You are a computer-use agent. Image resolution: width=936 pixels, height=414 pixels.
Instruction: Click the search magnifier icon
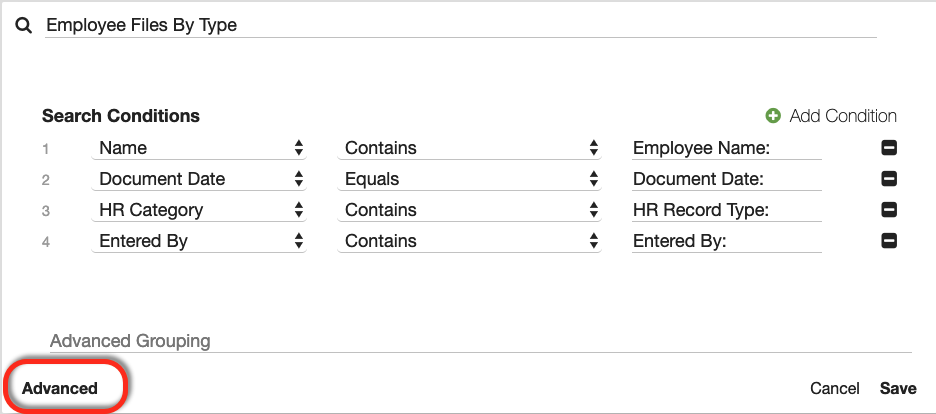pos(24,25)
